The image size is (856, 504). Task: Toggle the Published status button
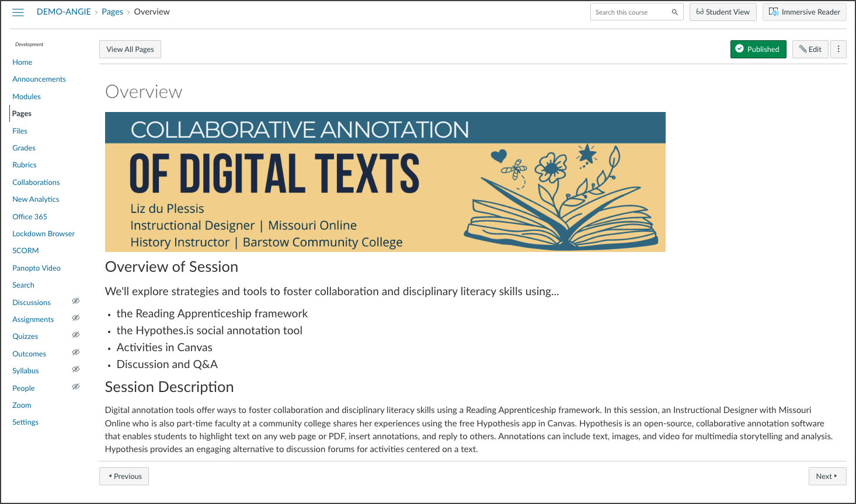tap(758, 50)
